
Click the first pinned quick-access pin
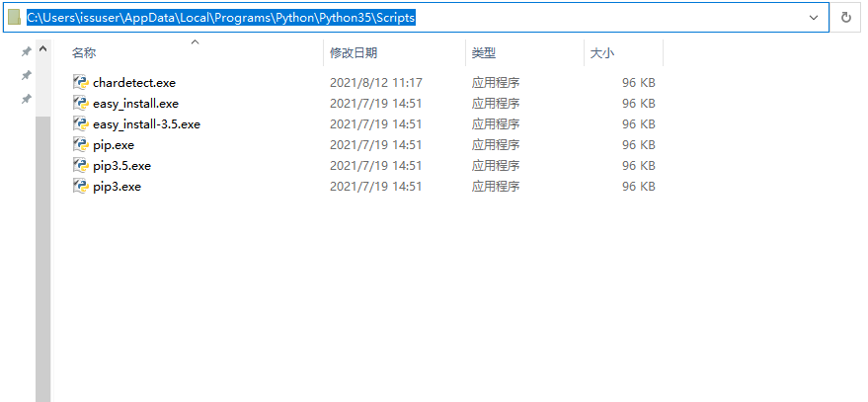click(x=26, y=51)
